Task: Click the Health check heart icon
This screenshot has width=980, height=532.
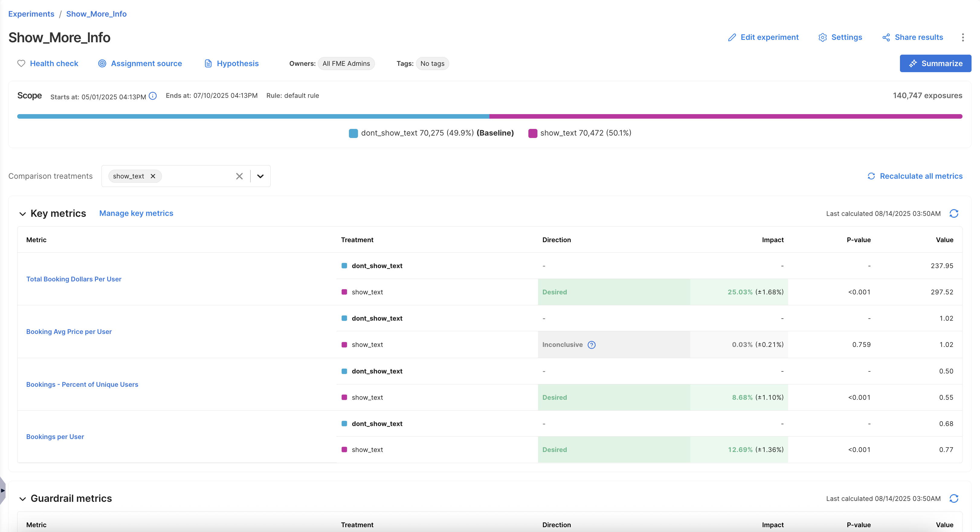Action: pyautogui.click(x=21, y=63)
